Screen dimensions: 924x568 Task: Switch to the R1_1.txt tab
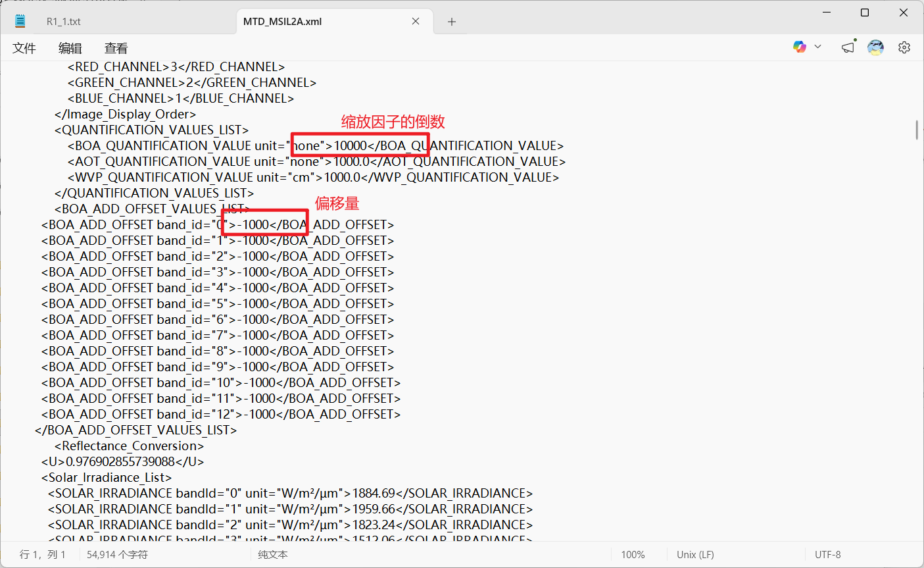pyautogui.click(x=64, y=21)
